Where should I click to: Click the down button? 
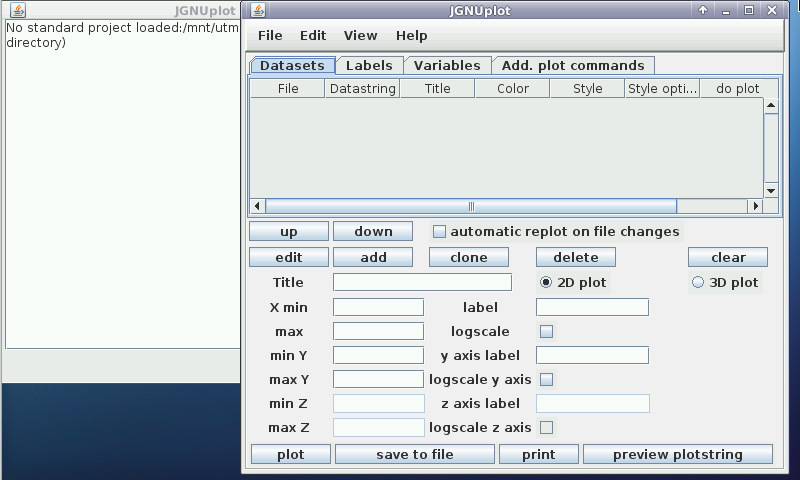[x=373, y=231]
